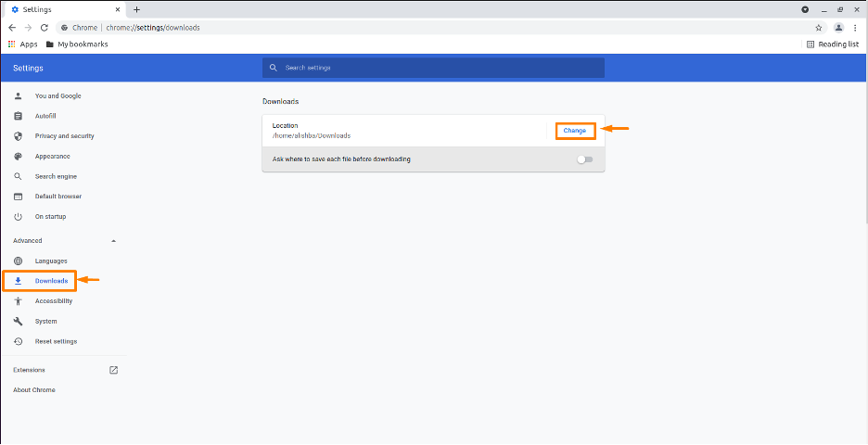The image size is (868, 445).
Task: Click the Chrome site info icon in address bar
Action: [x=64, y=28]
